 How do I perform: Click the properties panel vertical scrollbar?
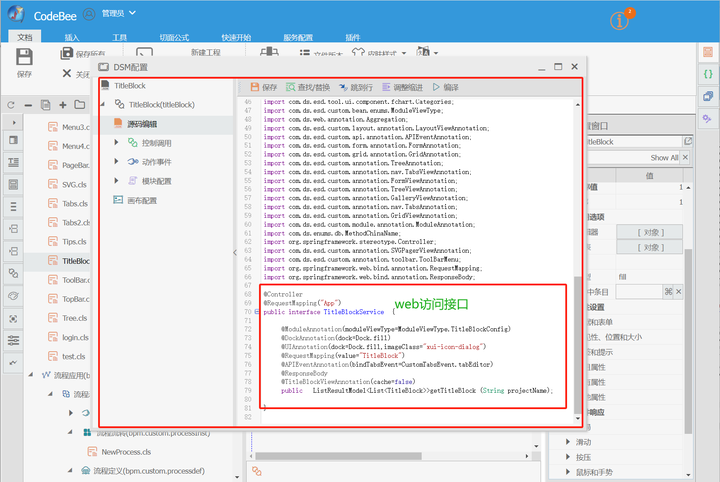[x=688, y=341]
